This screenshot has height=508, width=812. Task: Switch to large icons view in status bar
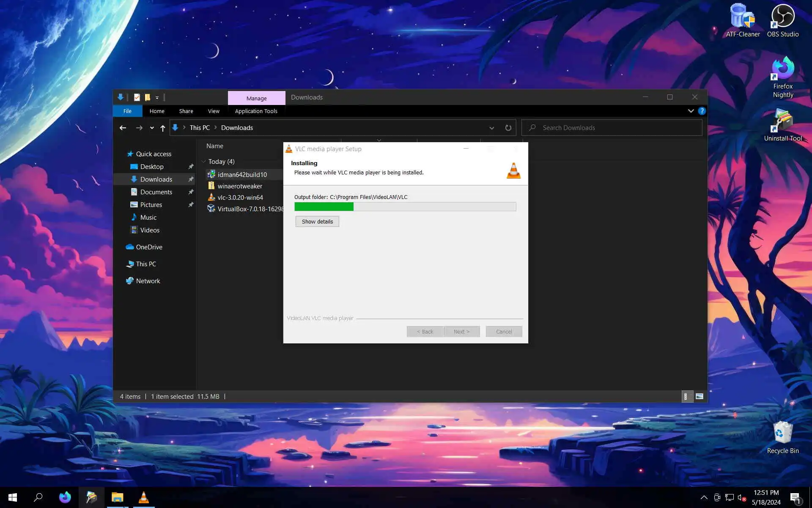[700, 397]
